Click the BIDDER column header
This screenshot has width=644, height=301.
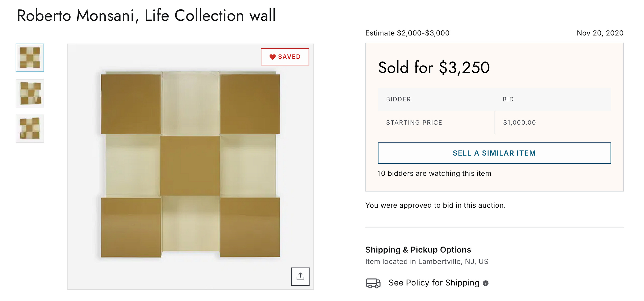click(398, 99)
